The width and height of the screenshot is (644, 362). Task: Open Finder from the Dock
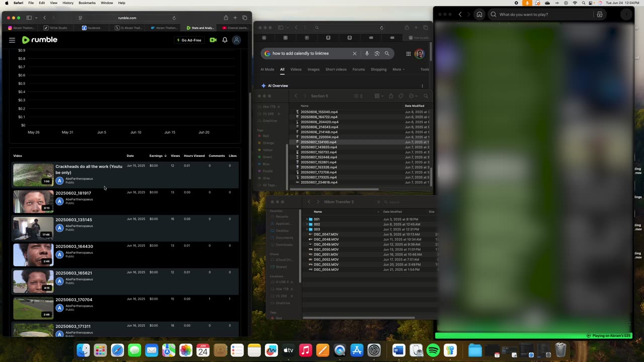(83, 350)
